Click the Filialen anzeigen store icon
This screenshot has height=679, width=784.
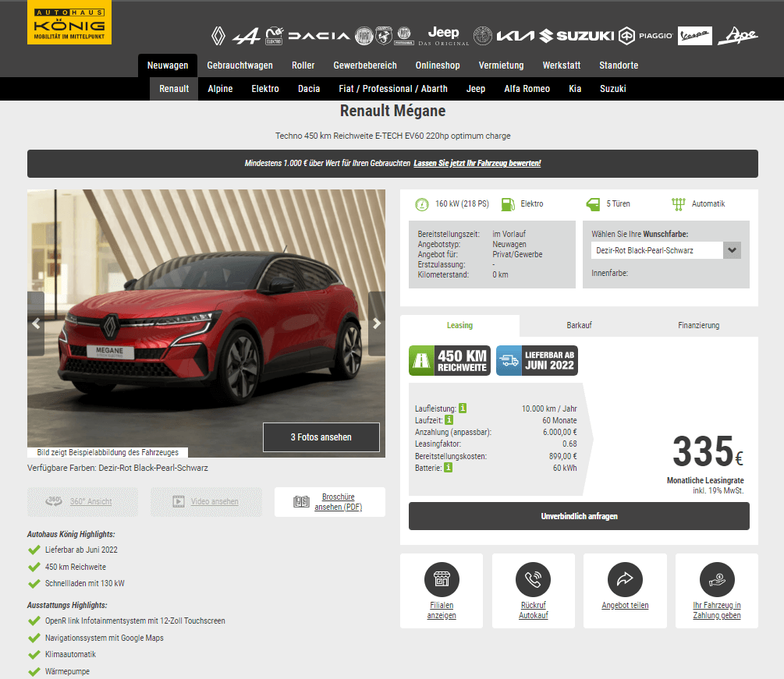pyautogui.click(x=442, y=579)
